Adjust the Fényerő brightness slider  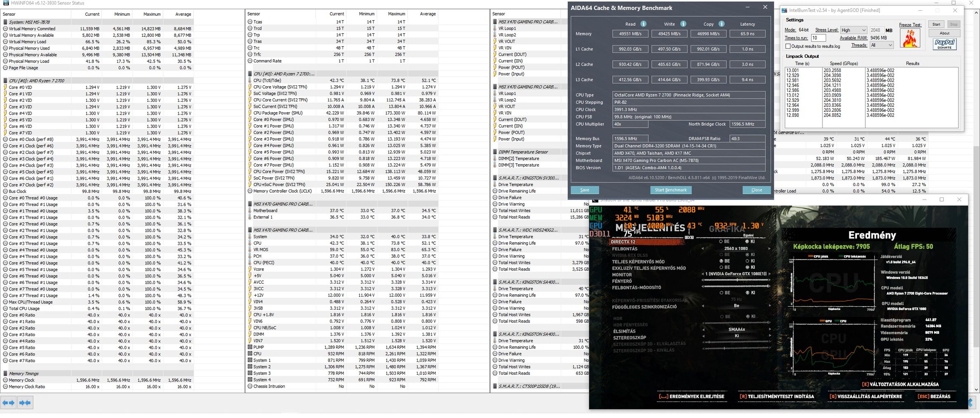736,280
